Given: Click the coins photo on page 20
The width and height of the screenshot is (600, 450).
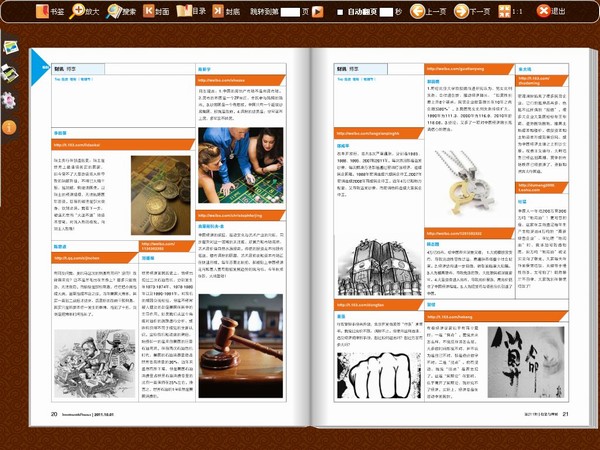Looking at the screenshot, I should pyautogui.click(x=161, y=195).
